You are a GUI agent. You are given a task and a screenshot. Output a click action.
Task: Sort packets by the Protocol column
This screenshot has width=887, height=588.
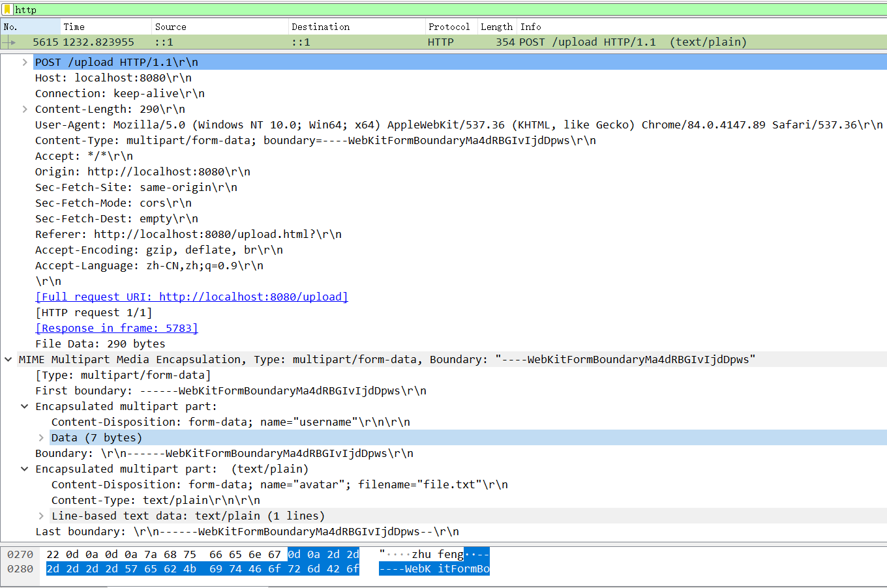click(449, 27)
